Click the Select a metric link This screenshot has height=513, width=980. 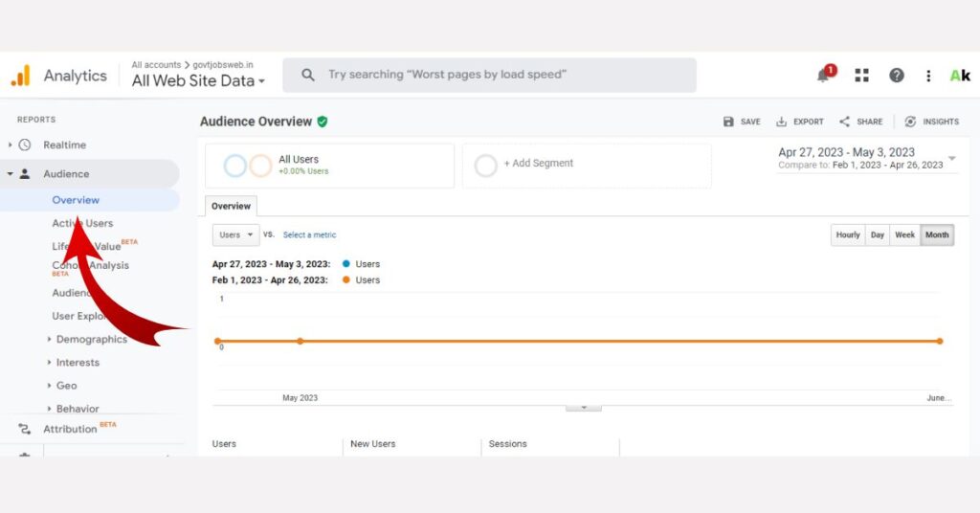[x=309, y=234]
